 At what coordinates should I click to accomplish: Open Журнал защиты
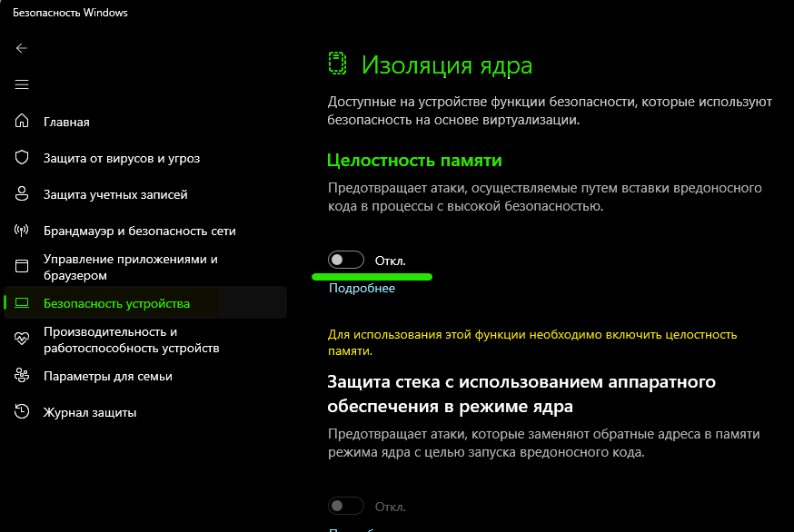(x=90, y=412)
